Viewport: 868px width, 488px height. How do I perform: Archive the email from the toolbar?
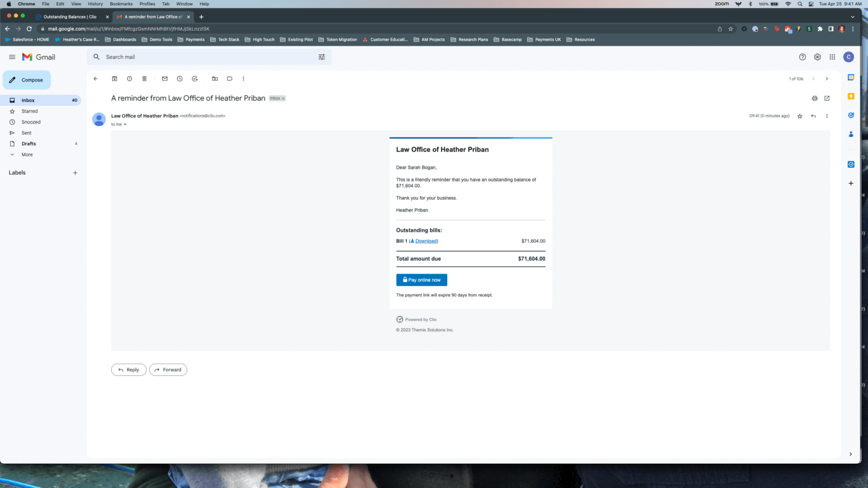[x=115, y=78]
